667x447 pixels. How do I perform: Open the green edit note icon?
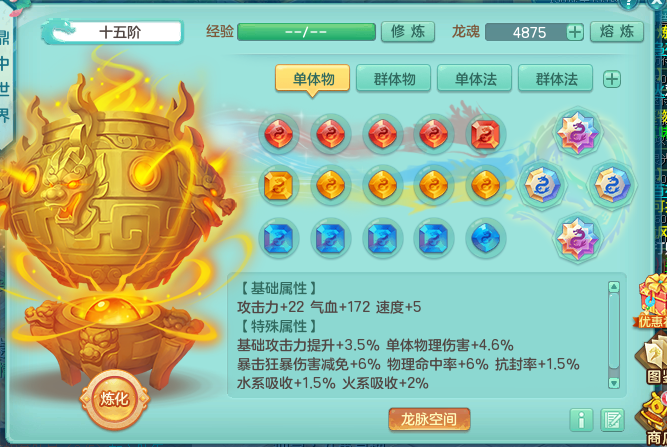click(612, 420)
